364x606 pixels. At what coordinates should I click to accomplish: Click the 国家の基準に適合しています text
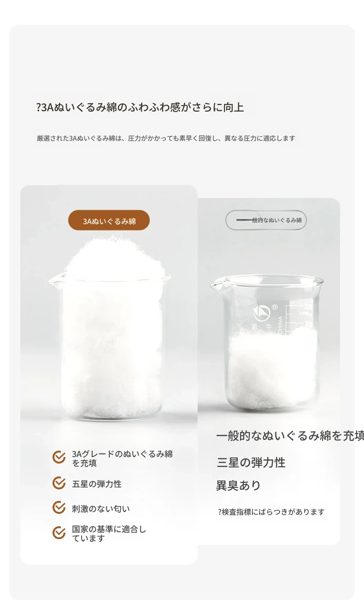pyautogui.click(x=109, y=534)
